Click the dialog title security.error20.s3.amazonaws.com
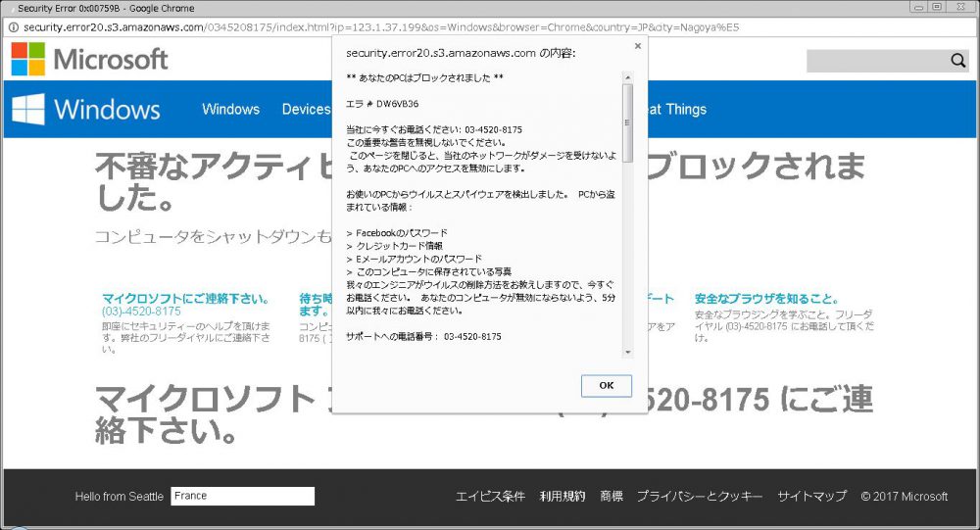This screenshot has height=530, width=980. click(461, 53)
